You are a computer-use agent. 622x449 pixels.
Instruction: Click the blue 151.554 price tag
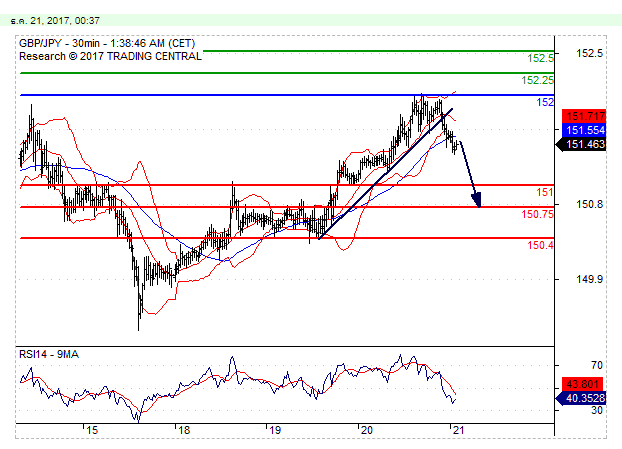pyautogui.click(x=584, y=130)
